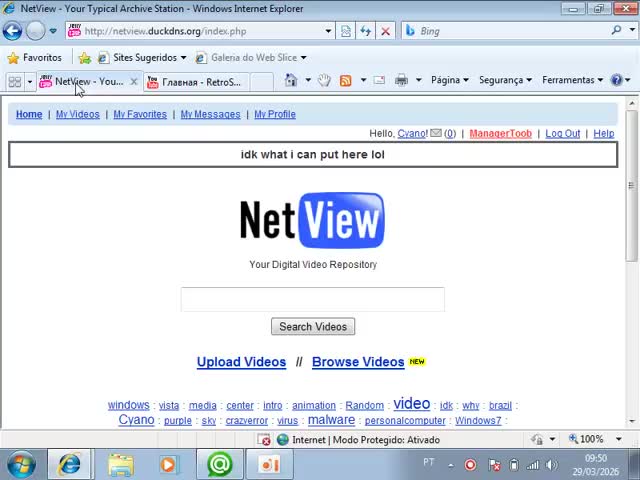
Task: Follow the Upload Videos link
Action: coord(241,362)
